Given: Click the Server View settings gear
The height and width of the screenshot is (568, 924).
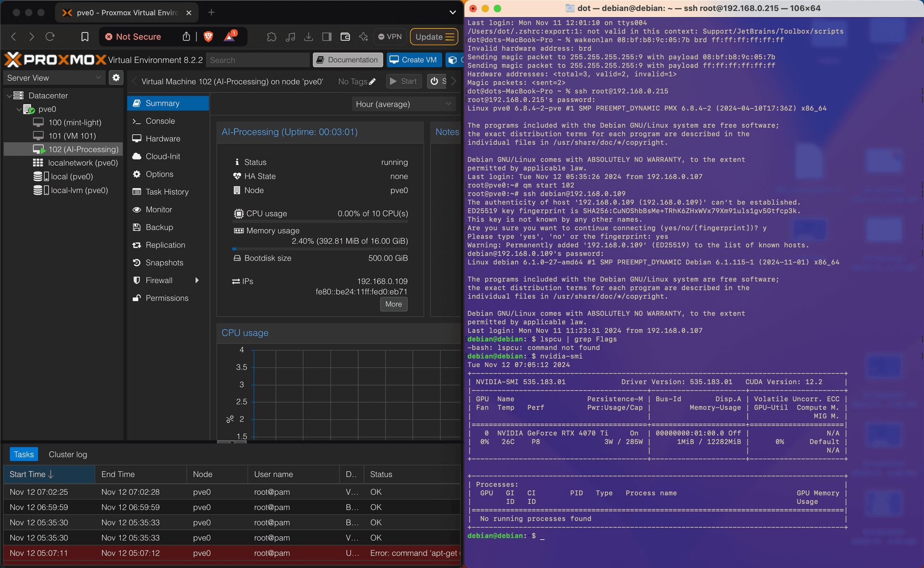Looking at the screenshot, I should [x=116, y=77].
